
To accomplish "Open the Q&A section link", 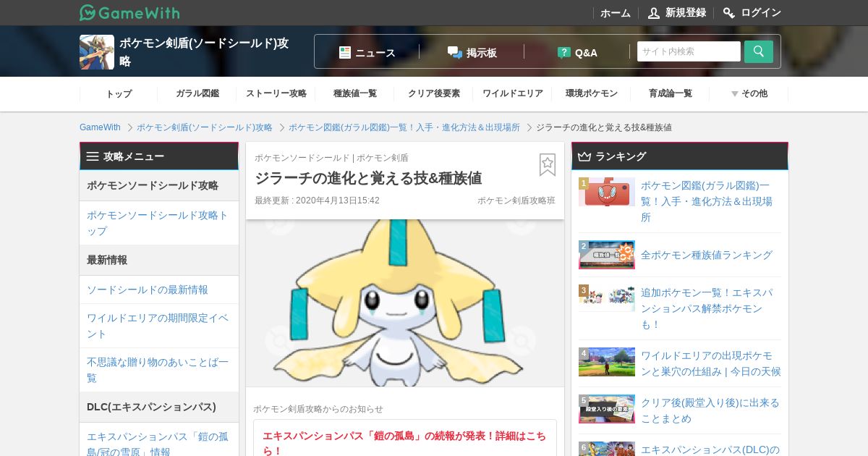I will [x=586, y=52].
